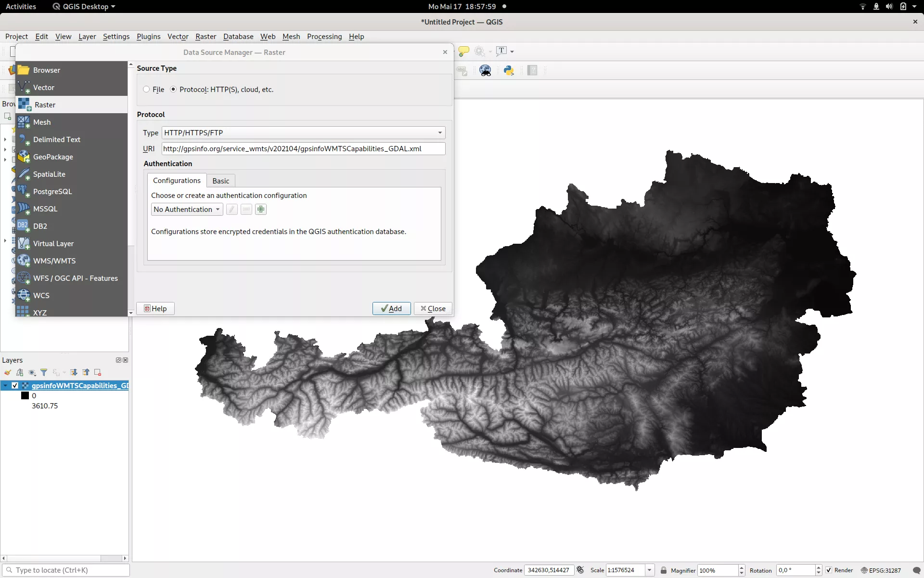Open the Scale dropdown arrow
Screen dimensions: 924x578
click(x=649, y=570)
